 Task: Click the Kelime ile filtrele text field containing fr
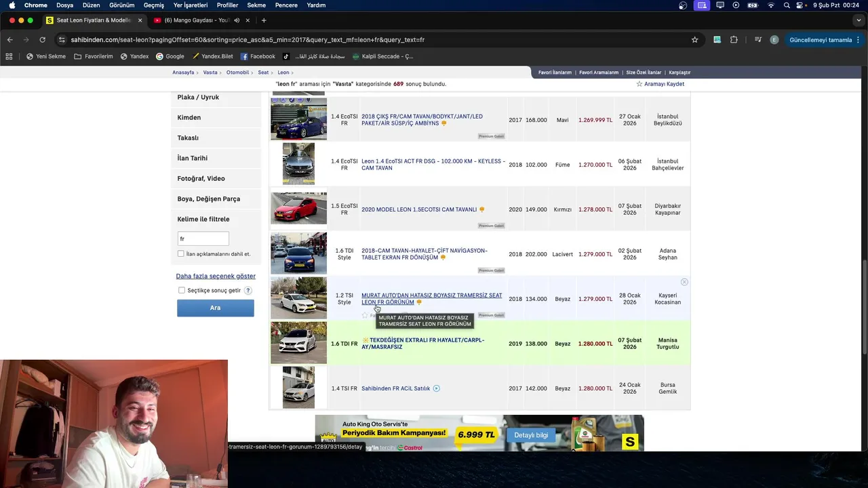[203, 239]
